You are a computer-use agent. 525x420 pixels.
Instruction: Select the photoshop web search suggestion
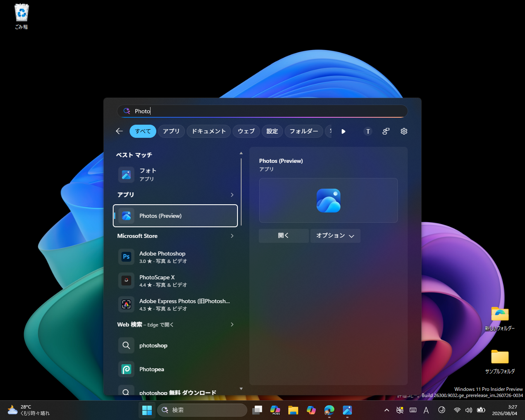click(x=176, y=345)
